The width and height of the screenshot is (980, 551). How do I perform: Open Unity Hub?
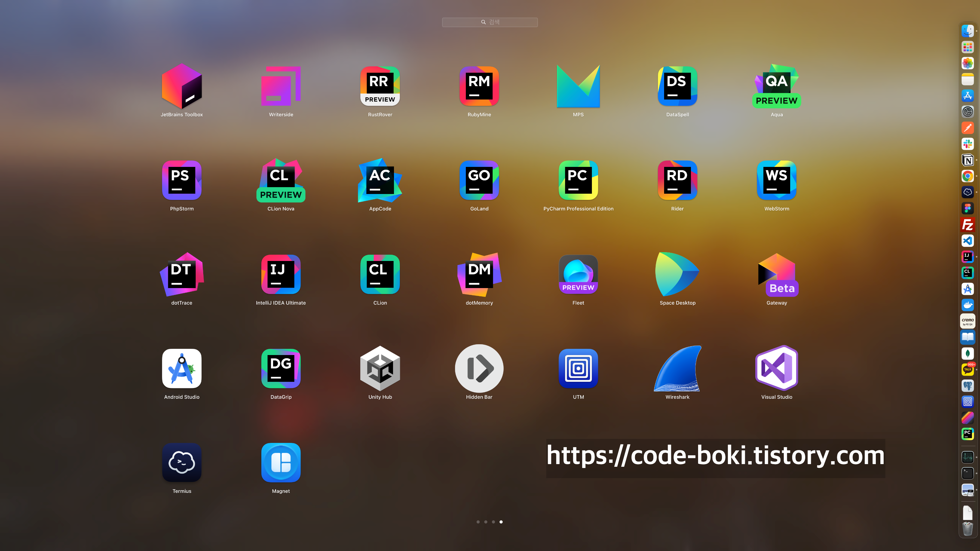pyautogui.click(x=380, y=368)
